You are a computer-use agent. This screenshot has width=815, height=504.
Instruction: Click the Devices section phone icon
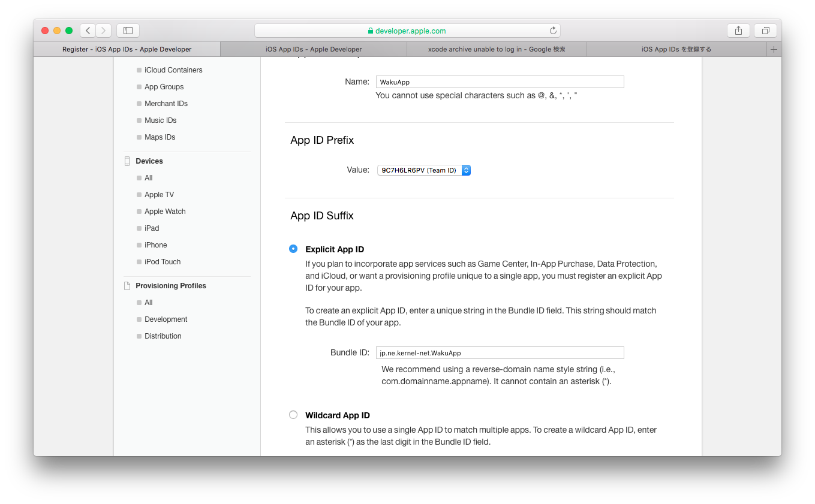(x=127, y=161)
